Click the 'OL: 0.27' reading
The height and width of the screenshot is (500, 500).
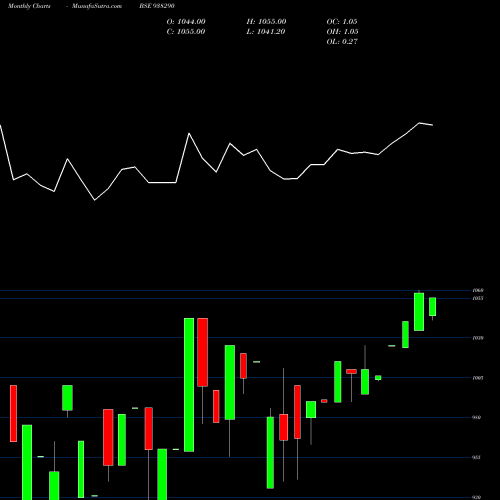tap(342, 42)
